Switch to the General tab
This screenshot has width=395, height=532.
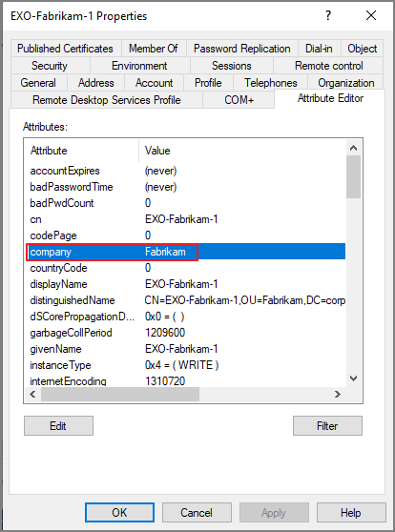click(x=38, y=83)
